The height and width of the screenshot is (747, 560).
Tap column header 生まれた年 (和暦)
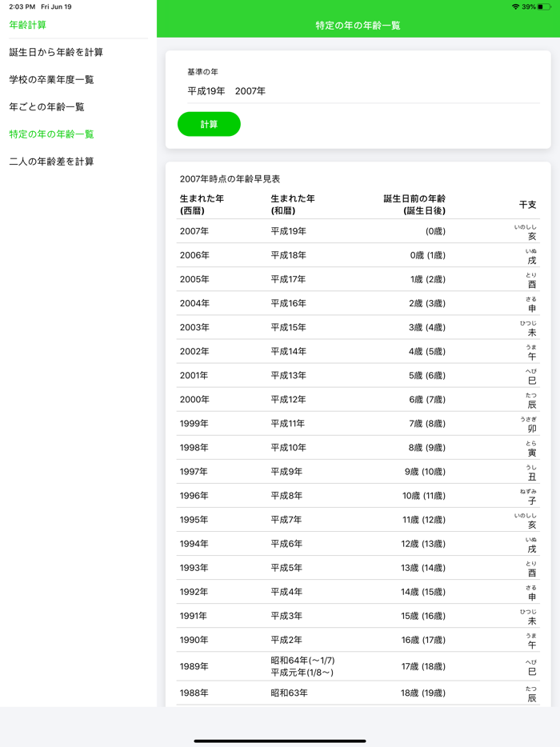pyautogui.click(x=293, y=205)
